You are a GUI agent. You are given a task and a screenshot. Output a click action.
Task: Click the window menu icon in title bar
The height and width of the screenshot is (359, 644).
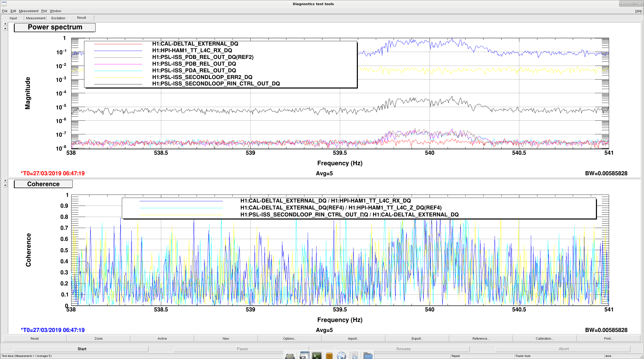4,4
